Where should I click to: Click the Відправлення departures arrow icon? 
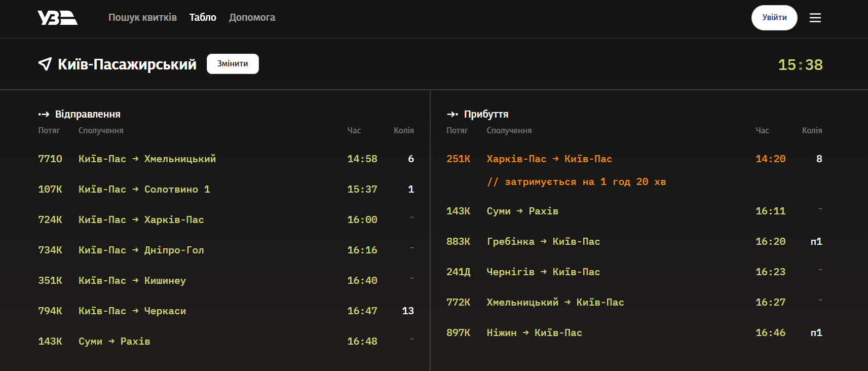coord(44,114)
